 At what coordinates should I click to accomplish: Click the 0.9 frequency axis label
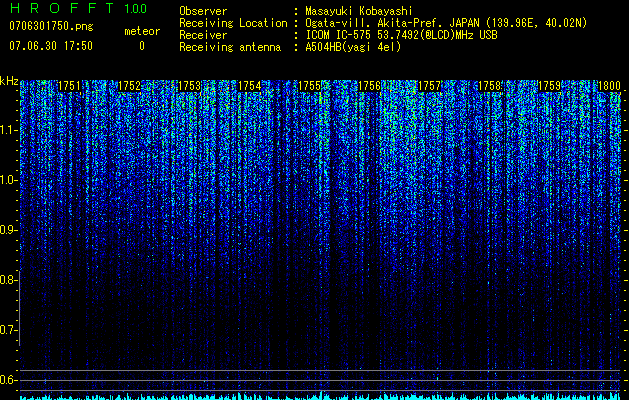pyautogui.click(x=8, y=230)
